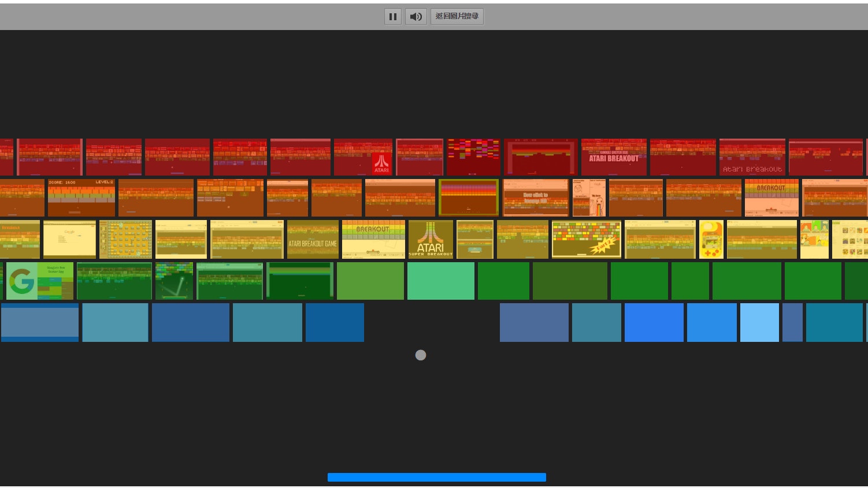Open the "ATARI BREAKOUT GAME" thumbnail

coord(313,239)
